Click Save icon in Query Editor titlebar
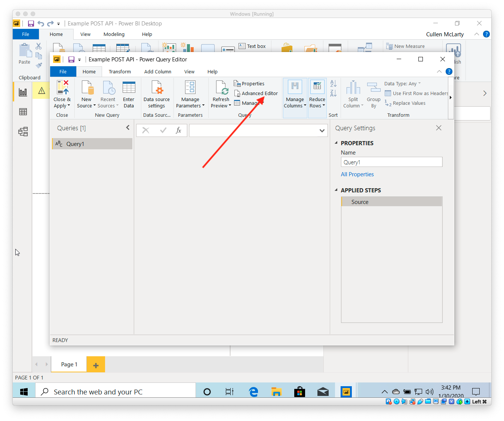Viewport: 504px width, 421px height. (x=71, y=60)
